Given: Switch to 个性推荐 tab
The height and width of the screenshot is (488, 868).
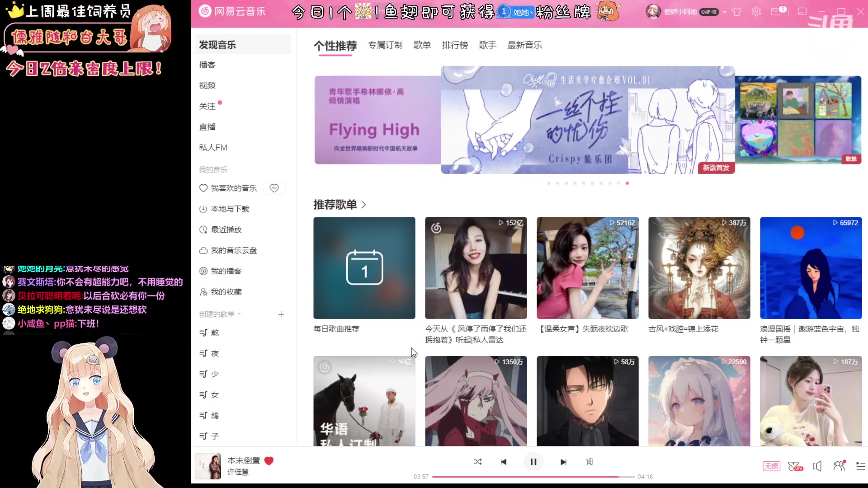Looking at the screenshot, I should [x=335, y=46].
